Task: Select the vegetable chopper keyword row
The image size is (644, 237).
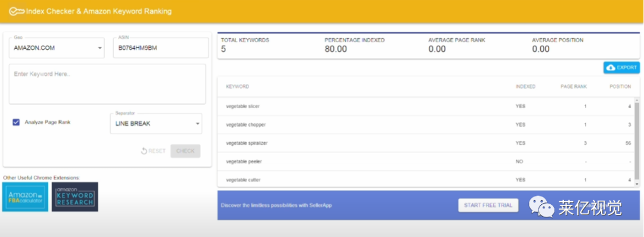Action: [426, 124]
